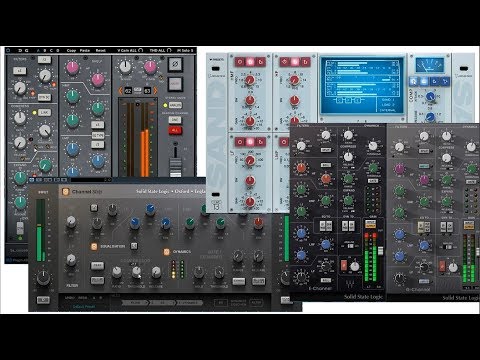Viewport: 480px width, 360px height.
Task: Click the small E button beside EQUALISER
Action: click(x=134, y=246)
